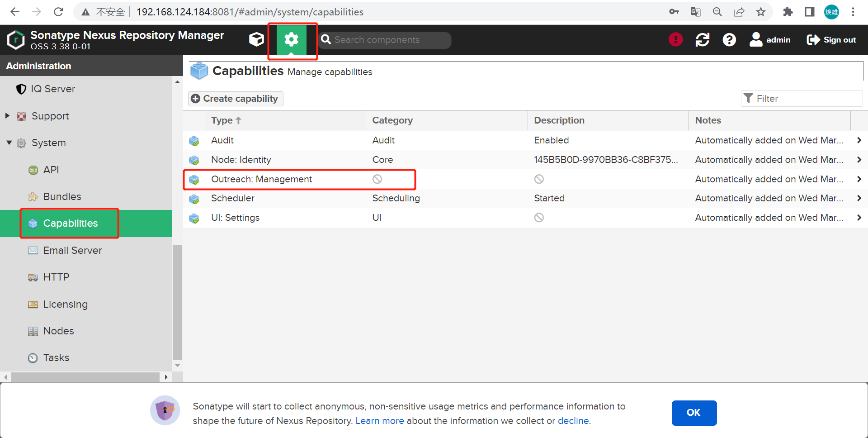868x438 pixels.
Task: Open the Outreach: Management capability row
Action: (x=525, y=179)
